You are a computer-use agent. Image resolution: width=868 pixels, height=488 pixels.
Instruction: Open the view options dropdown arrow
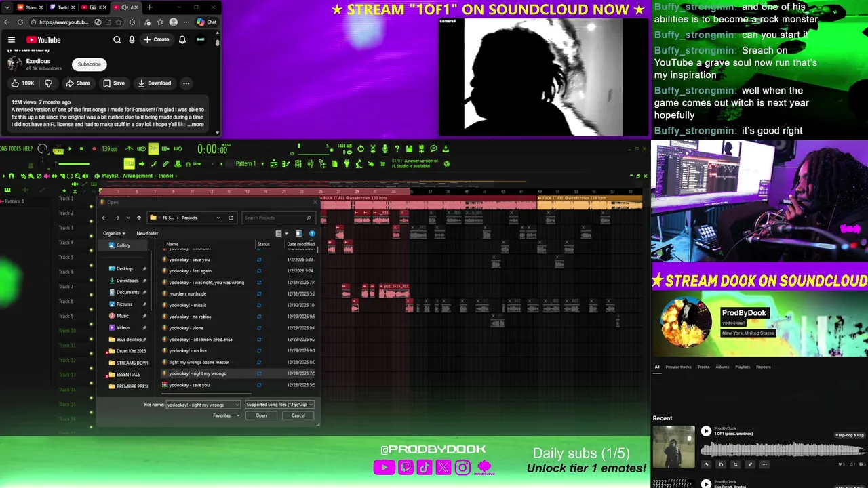pyautogui.click(x=287, y=234)
